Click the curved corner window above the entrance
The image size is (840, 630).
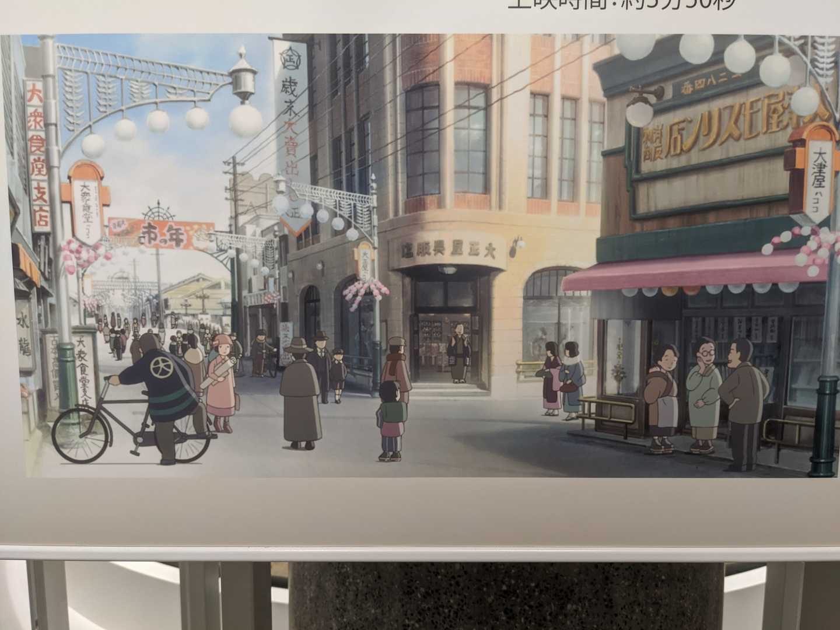tap(446, 139)
